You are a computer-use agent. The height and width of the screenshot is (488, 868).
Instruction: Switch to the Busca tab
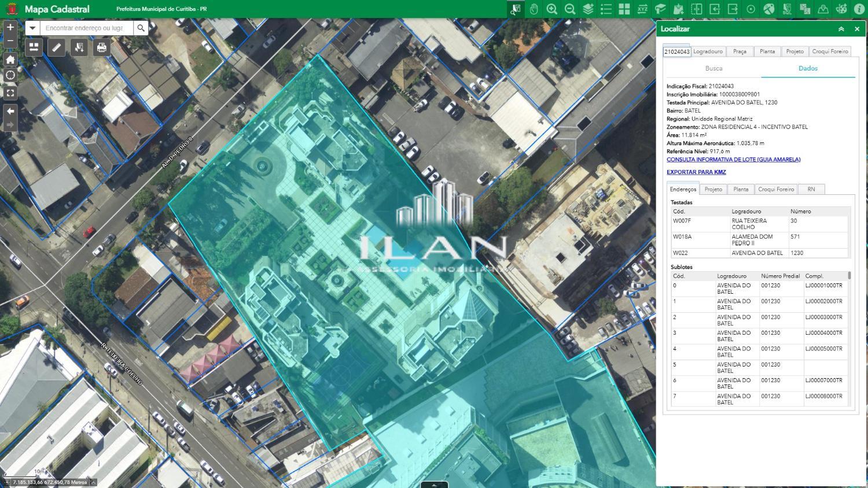[713, 68]
